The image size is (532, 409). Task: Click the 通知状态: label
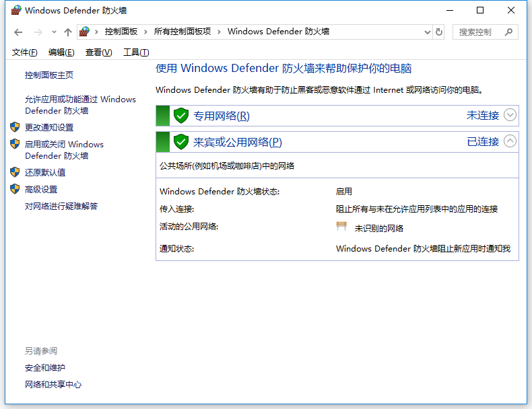176,249
